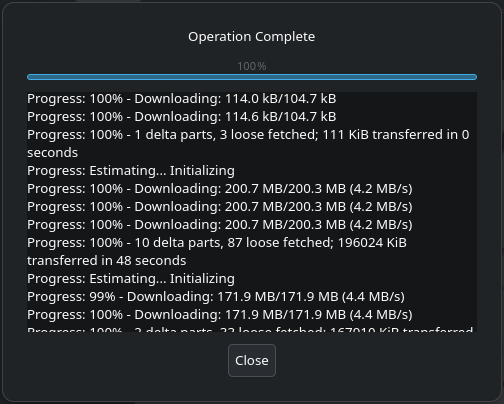Click the Operation Complete title

coord(252,36)
